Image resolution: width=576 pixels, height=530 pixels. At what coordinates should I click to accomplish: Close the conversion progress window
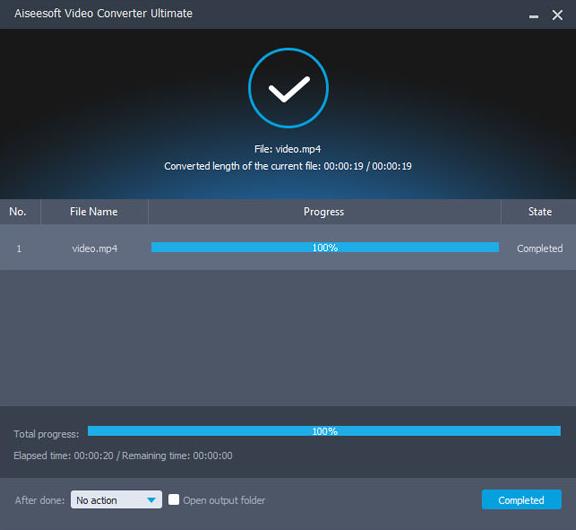tap(557, 15)
